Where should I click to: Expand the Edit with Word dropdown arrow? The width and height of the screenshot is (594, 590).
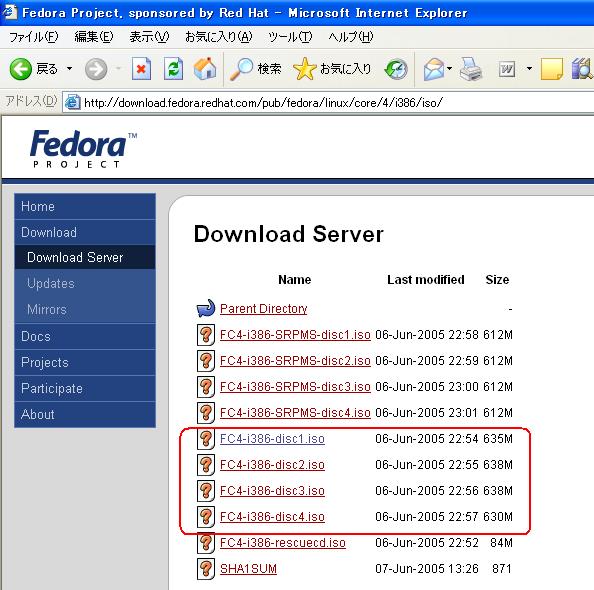point(529,69)
